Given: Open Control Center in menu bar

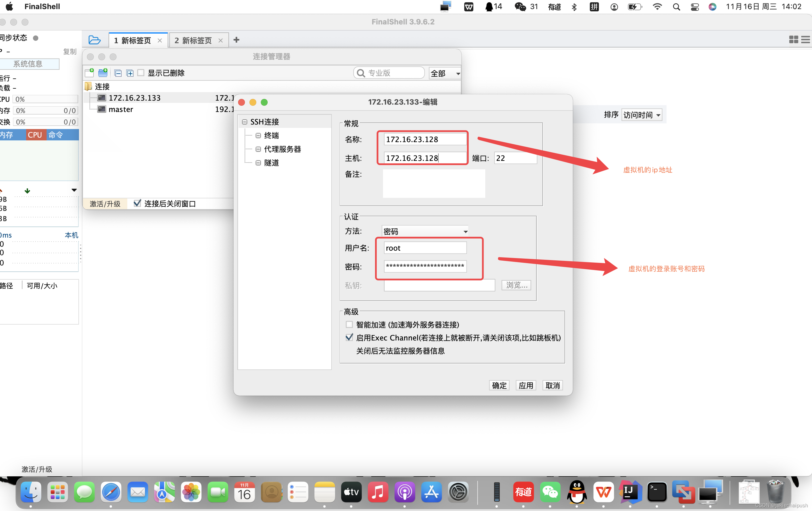Looking at the screenshot, I should coord(695,7).
